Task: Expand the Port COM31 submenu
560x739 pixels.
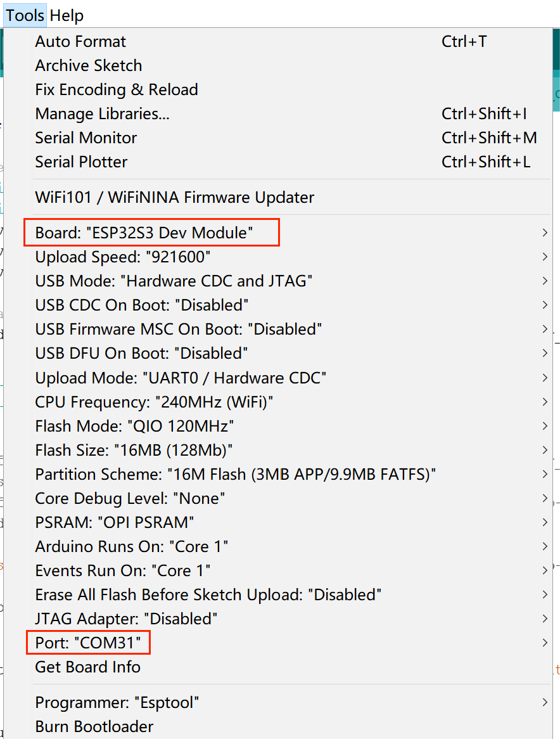Action: (x=292, y=643)
